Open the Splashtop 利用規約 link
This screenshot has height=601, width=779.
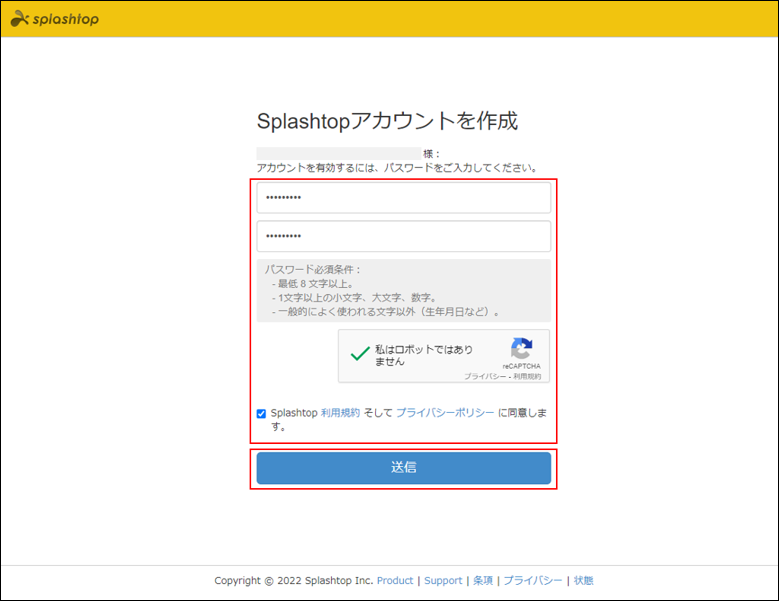tap(340, 413)
